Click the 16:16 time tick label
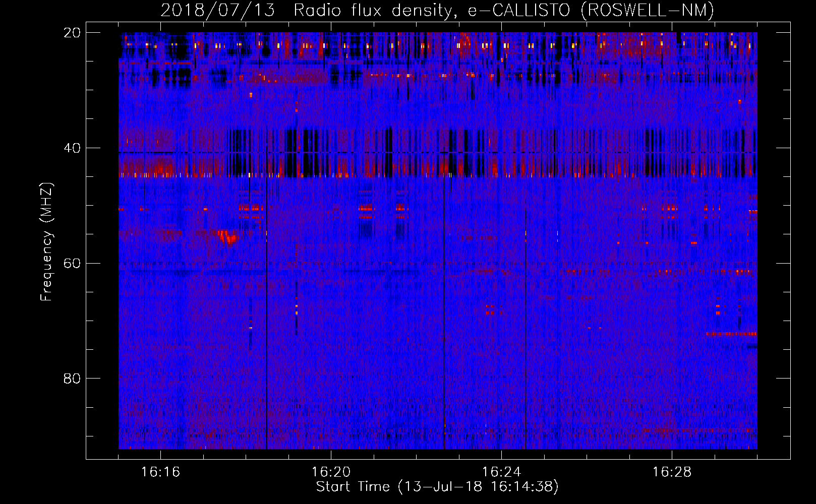The width and height of the screenshot is (816, 504). pyautogui.click(x=160, y=472)
